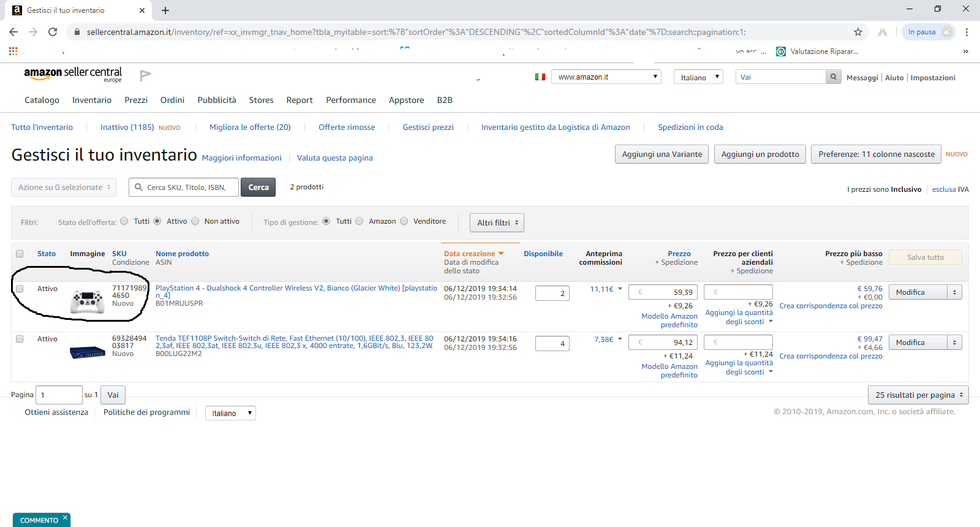Click the search magnifier button in the header

click(833, 77)
